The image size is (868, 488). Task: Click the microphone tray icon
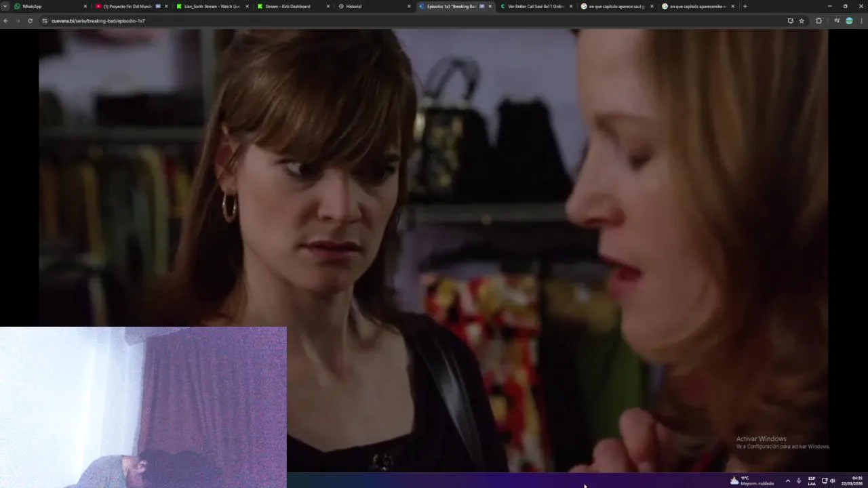click(799, 481)
